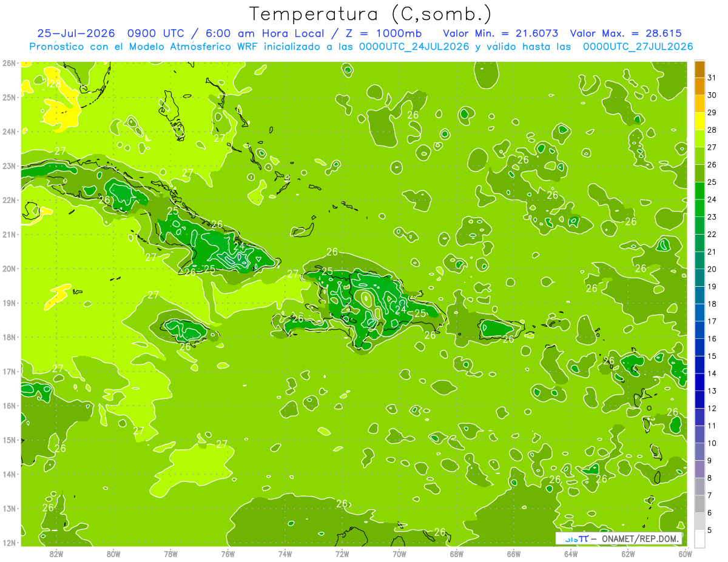Click the '28' contour label over Florida
The height and width of the screenshot is (562, 728).
[55, 84]
